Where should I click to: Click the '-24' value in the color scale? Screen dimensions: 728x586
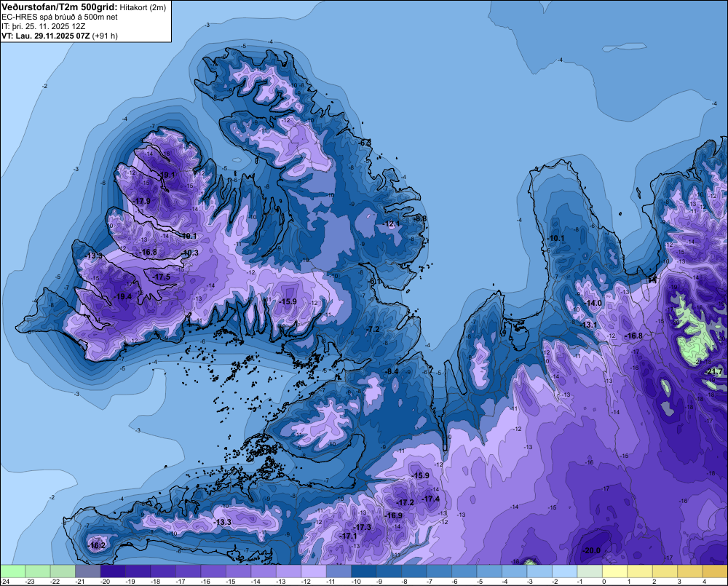click(x=6, y=582)
